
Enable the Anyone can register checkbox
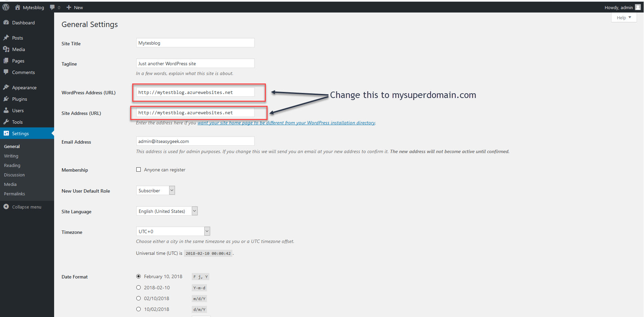point(138,169)
